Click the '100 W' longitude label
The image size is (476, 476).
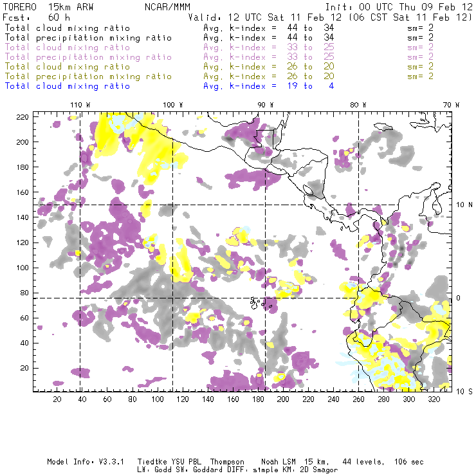point(173,105)
